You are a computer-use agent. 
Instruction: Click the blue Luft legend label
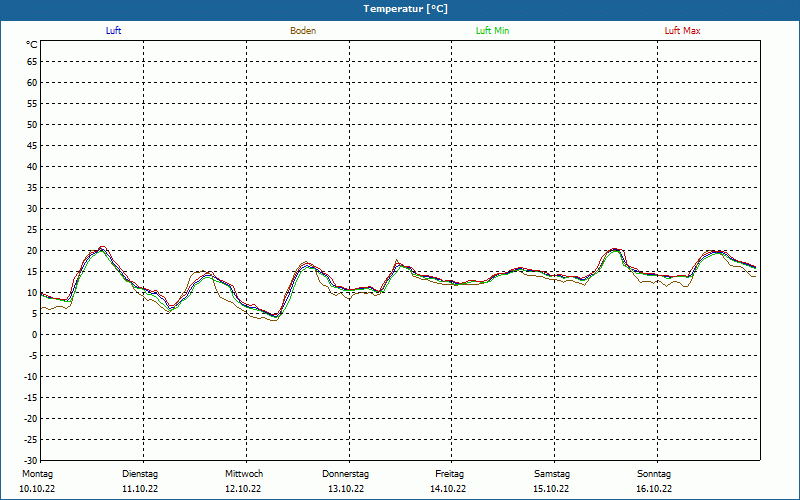click(x=113, y=31)
